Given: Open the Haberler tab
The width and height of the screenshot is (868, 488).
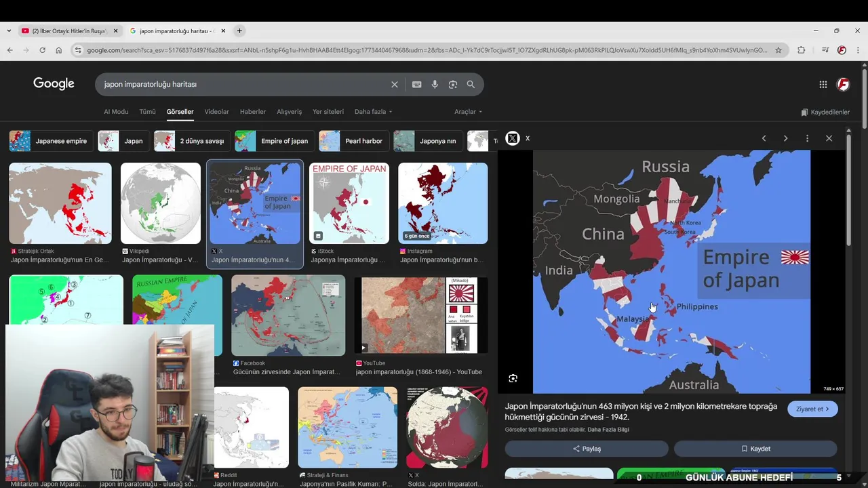Looking at the screenshot, I should pos(253,112).
